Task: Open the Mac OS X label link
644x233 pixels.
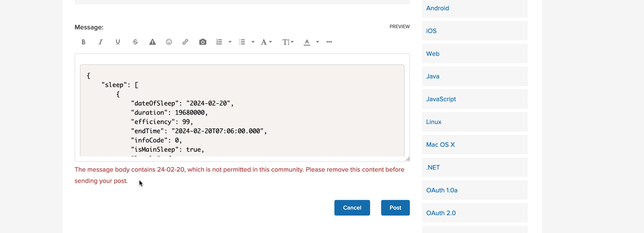Action: coord(441,145)
